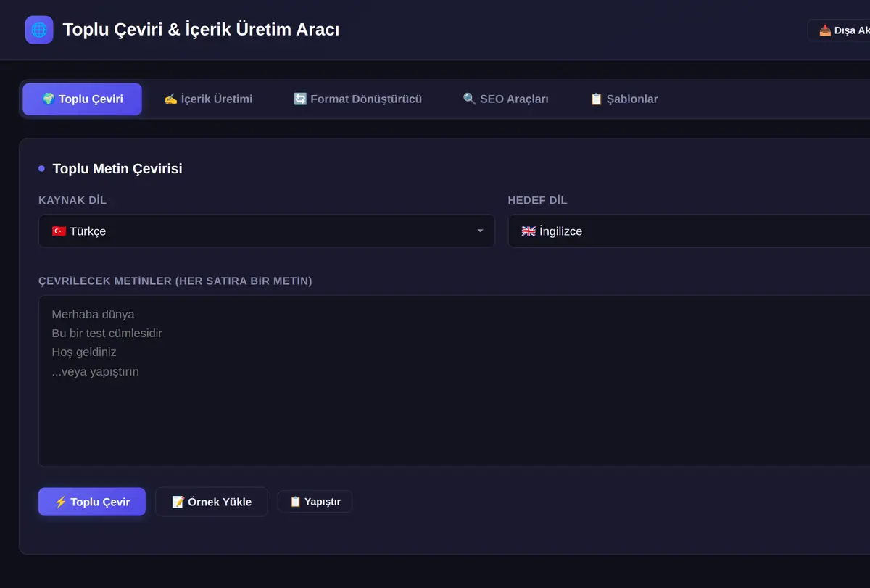
Task: Click the KAYNAK DİL label
Action: 72,200
